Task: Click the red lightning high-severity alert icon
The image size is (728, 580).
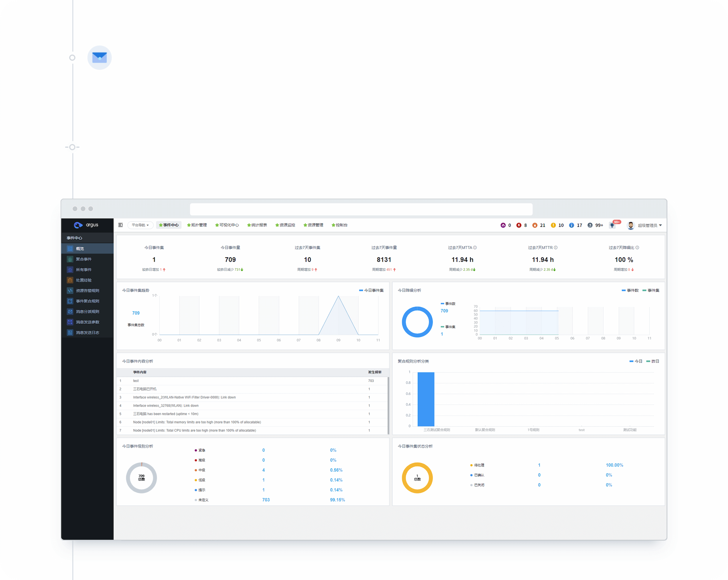Action: click(x=519, y=225)
